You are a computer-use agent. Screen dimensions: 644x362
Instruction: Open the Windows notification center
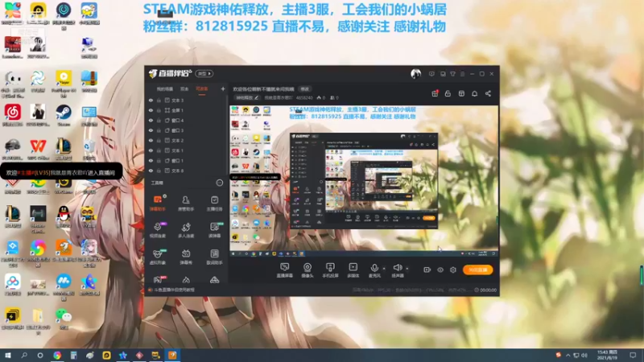click(x=633, y=356)
